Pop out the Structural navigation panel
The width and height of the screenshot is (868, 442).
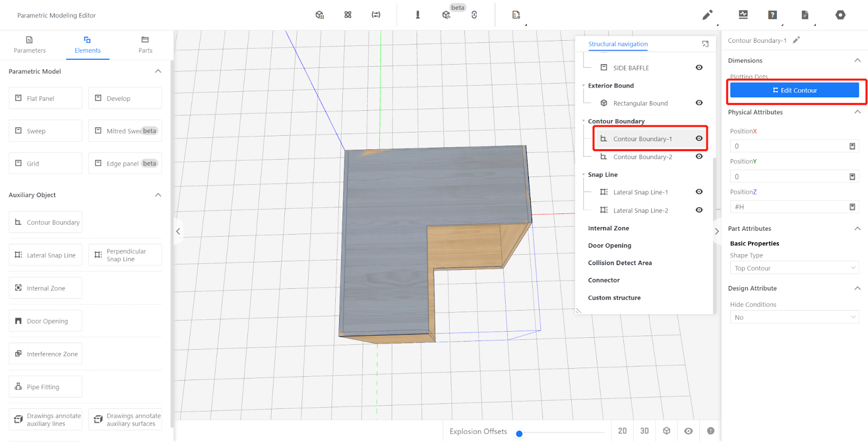705,44
